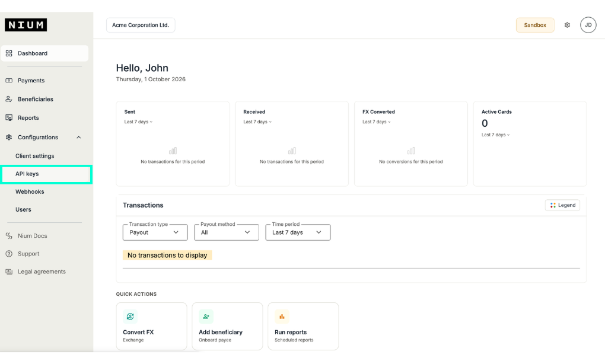Open the JD user avatar menu
This screenshot has height=364, width=605.
(x=588, y=25)
